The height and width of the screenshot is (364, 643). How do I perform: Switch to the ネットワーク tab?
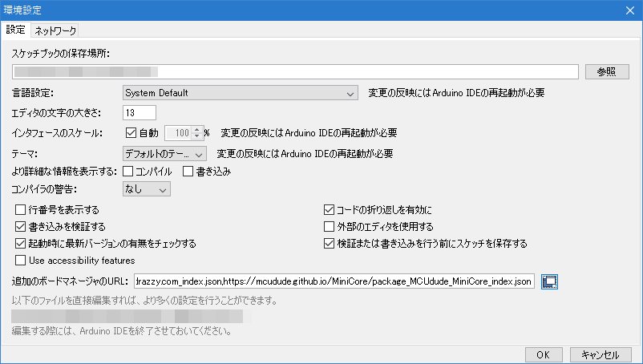coord(55,30)
